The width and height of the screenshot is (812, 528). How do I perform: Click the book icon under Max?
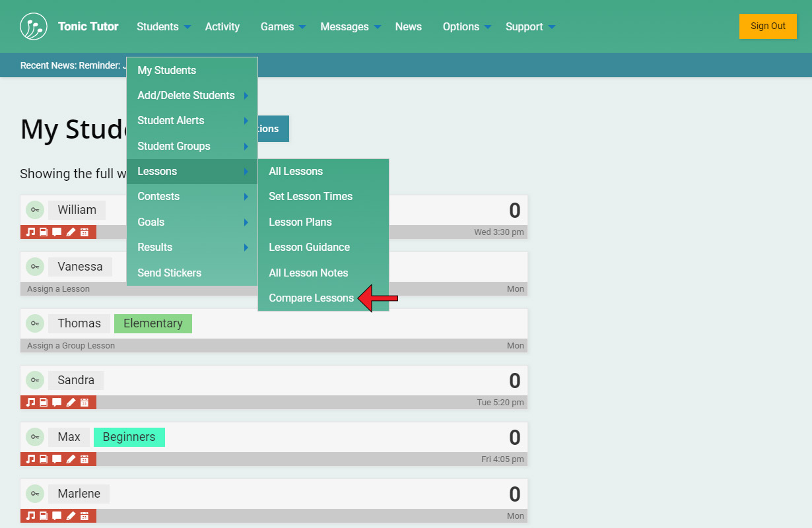click(44, 459)
